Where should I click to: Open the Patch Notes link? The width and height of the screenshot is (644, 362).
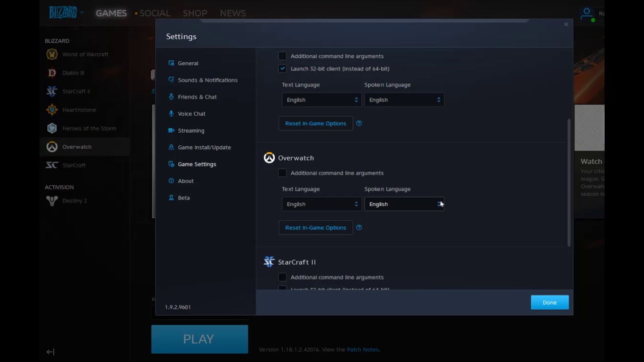coord(363,349)
